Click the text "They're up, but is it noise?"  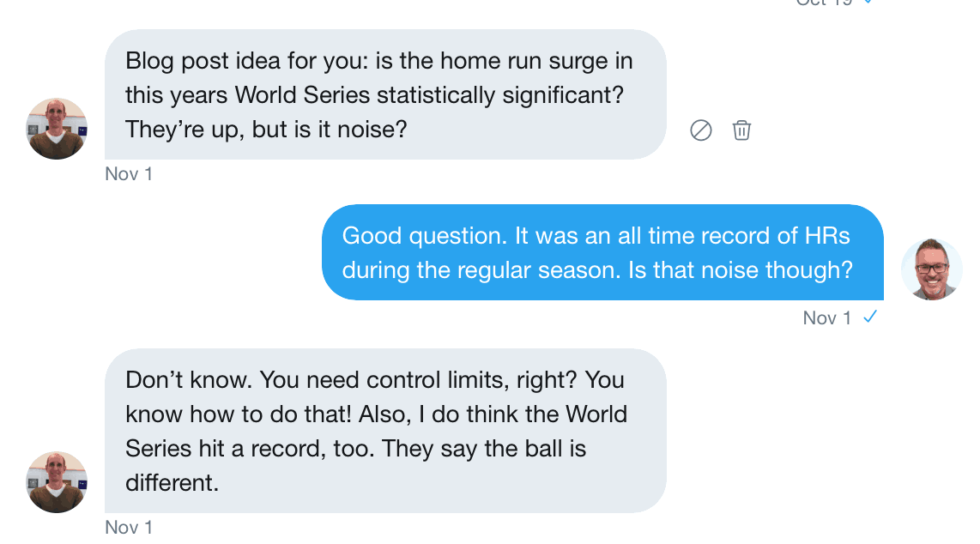pos(265,130)
